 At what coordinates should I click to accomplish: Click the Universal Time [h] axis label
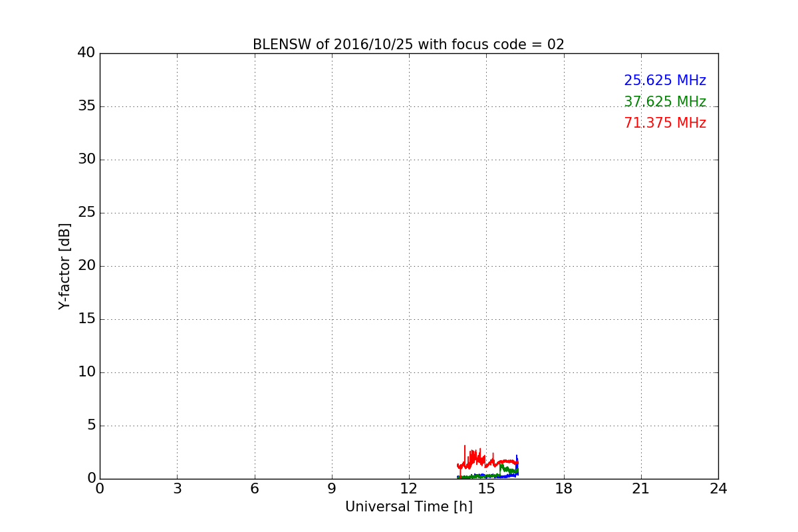(409, 507)
